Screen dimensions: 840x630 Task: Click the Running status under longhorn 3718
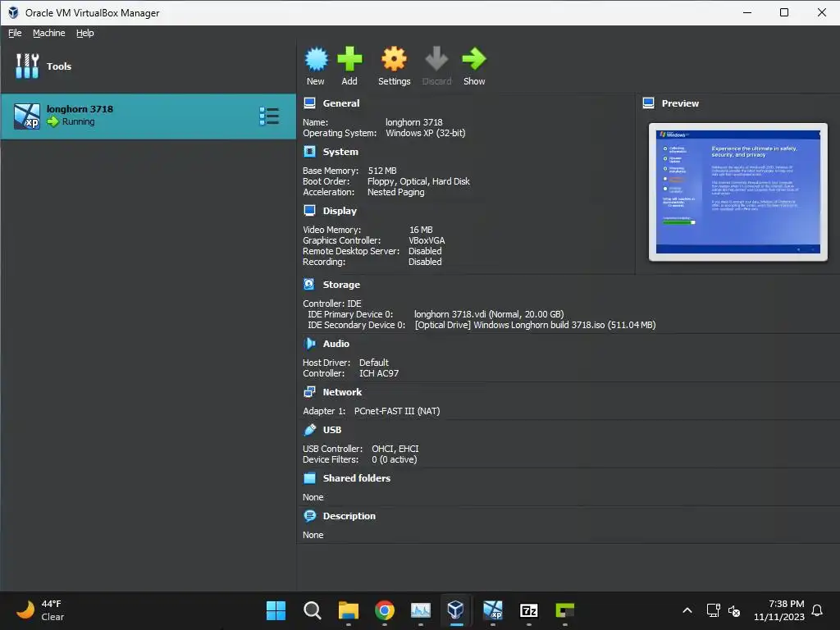pyautogui.click(x=78, y=121)
